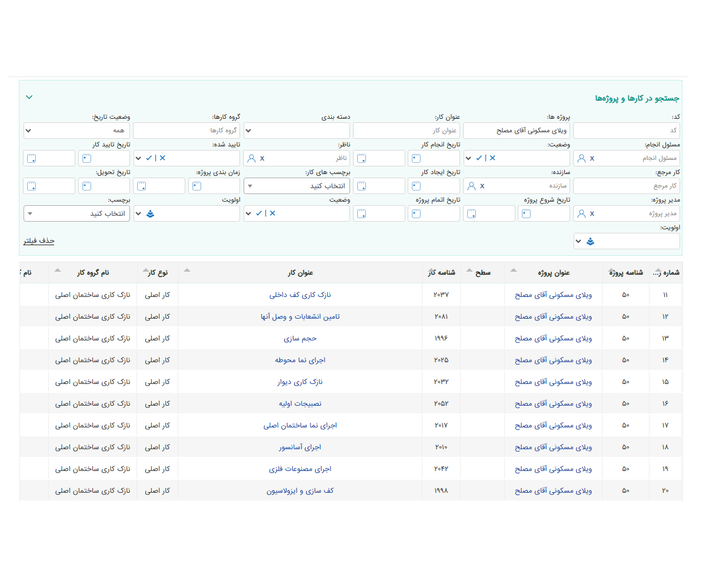This screenshot has height=588, width=706.
Task: Open the task link اجرای آسانسور
Action: 300,447
